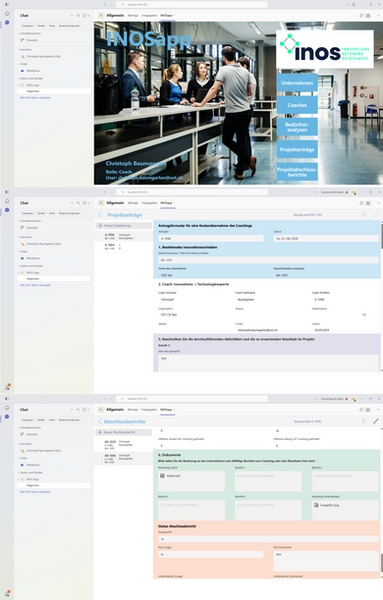Click the PoE Kommentar text box containing test

click(326, 561)
